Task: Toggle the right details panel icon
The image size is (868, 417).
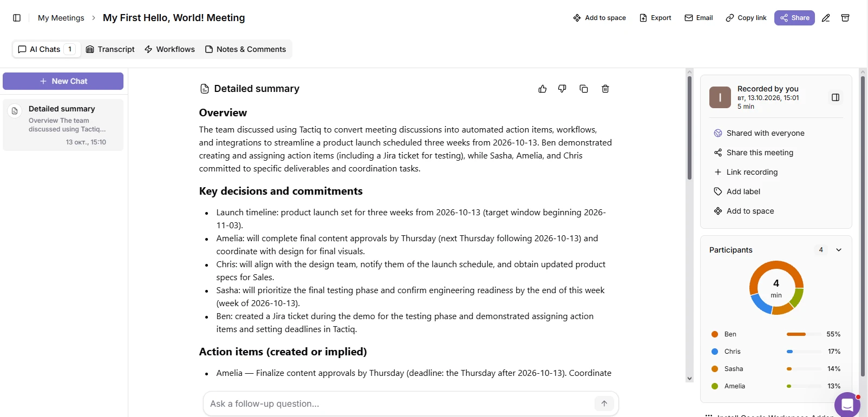Action: pos(836,97)
